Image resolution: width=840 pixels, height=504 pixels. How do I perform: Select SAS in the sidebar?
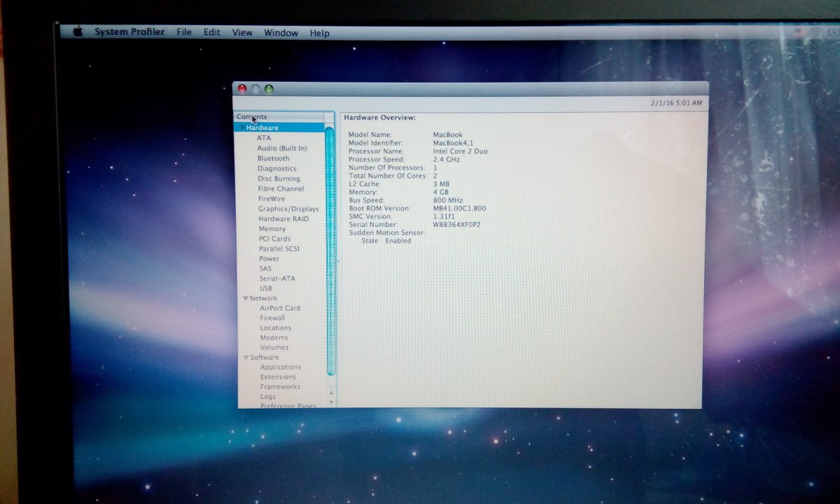pyautogui.click(x=265, y=268)
